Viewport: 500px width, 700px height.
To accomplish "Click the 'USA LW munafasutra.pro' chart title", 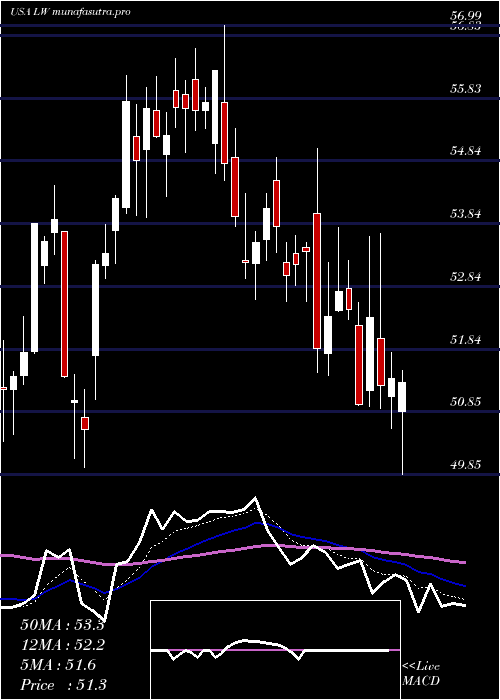I will [x=70, y=12].
